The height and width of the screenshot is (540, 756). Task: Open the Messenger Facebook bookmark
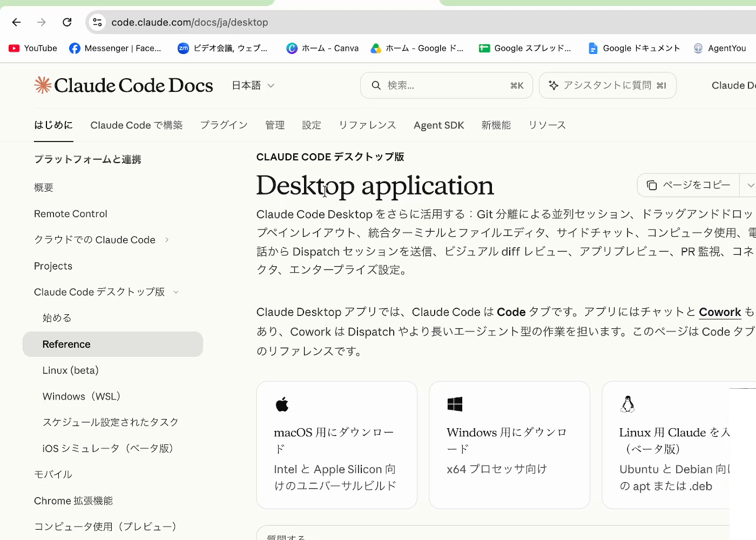click(x=115, y=48)
